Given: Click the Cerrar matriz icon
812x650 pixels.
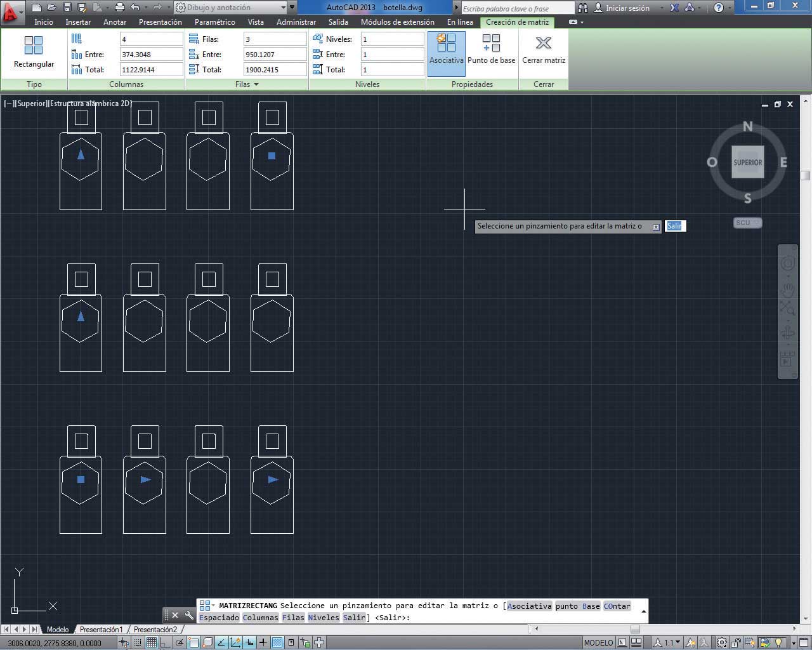Looking at the screenshot, I should pyautogui.click(x=543, y=50).
